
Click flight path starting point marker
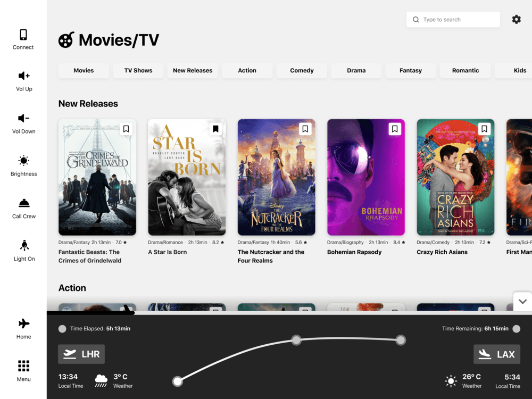[178, 381]
